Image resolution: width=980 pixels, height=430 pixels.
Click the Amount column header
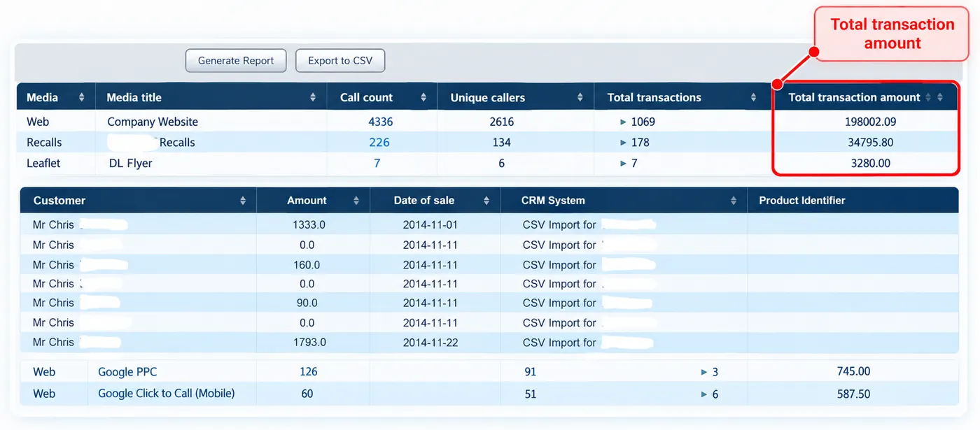click(x=314, y=201)
